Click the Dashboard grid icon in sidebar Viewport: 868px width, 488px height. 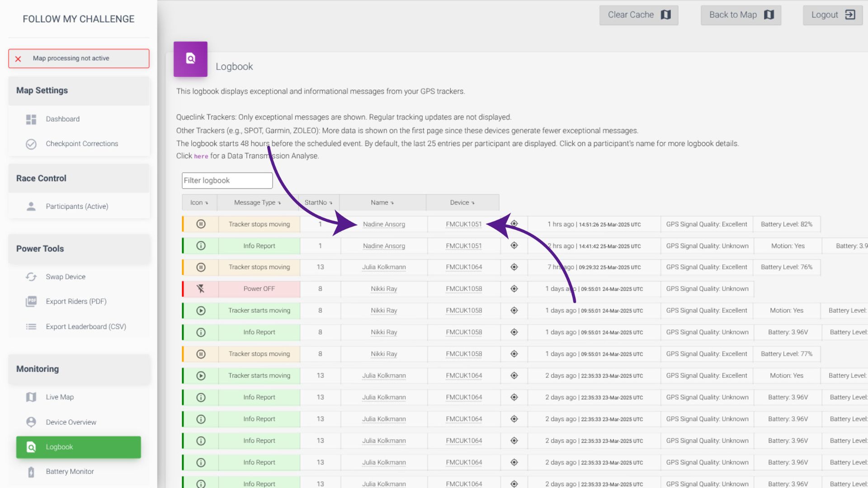[x=31, y=119]
